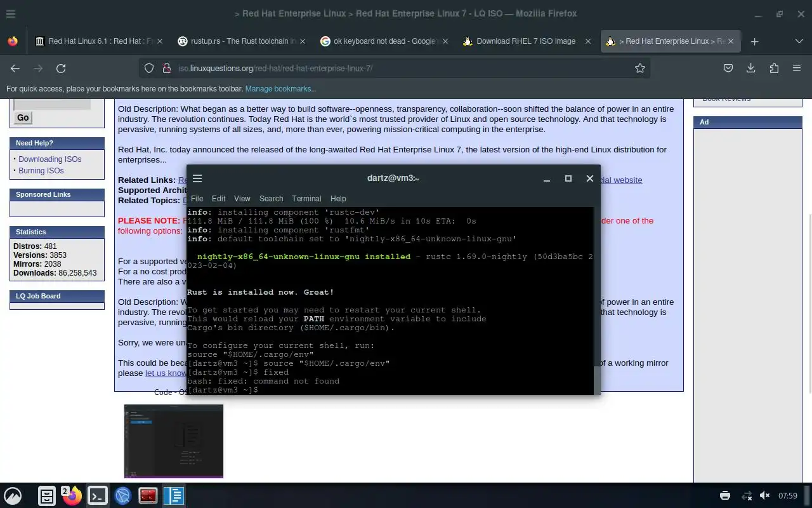Maximize the dartz@vm3 terminal window
Viewport: 812px width, 508px height.
568,178
